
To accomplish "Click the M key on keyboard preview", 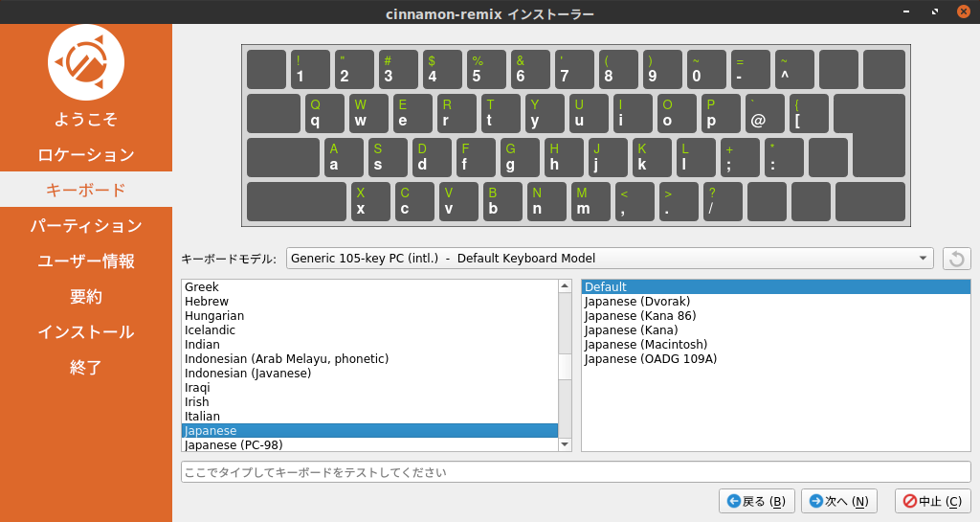I will click(590, 201).
